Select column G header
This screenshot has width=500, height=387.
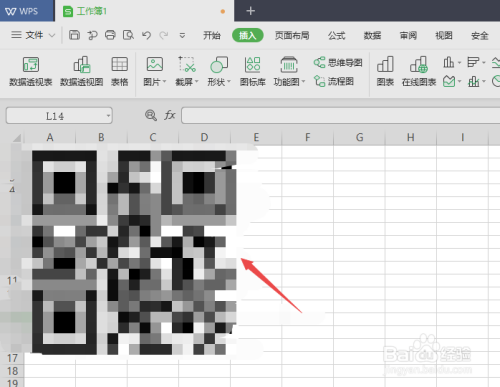(x=359, y=137)
